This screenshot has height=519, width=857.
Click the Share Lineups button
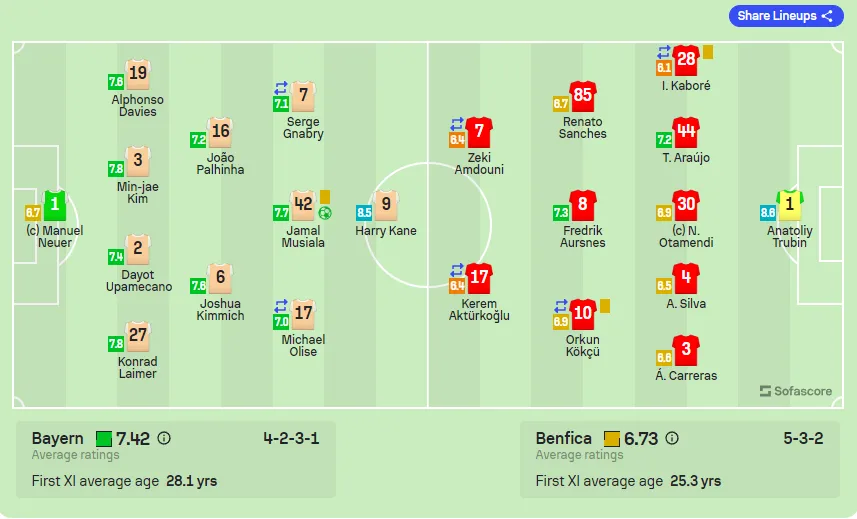pyautogui.click(x=785, y=16)
